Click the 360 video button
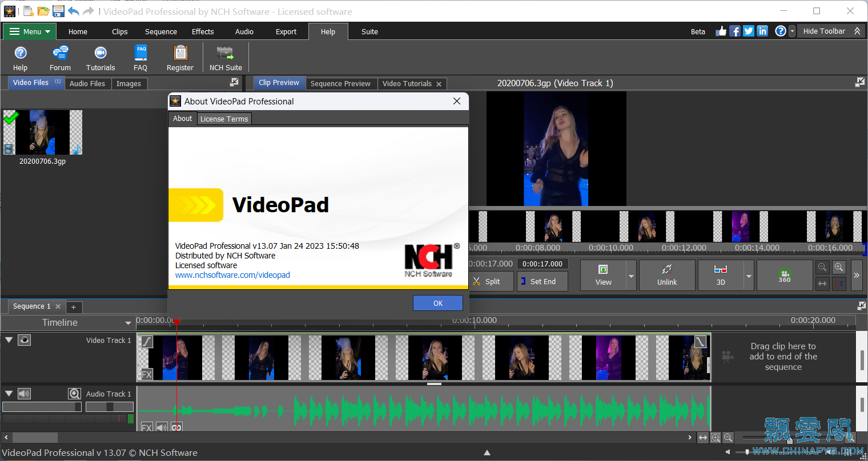The height and width of the screenshot is (461, 868). [785, 275]
